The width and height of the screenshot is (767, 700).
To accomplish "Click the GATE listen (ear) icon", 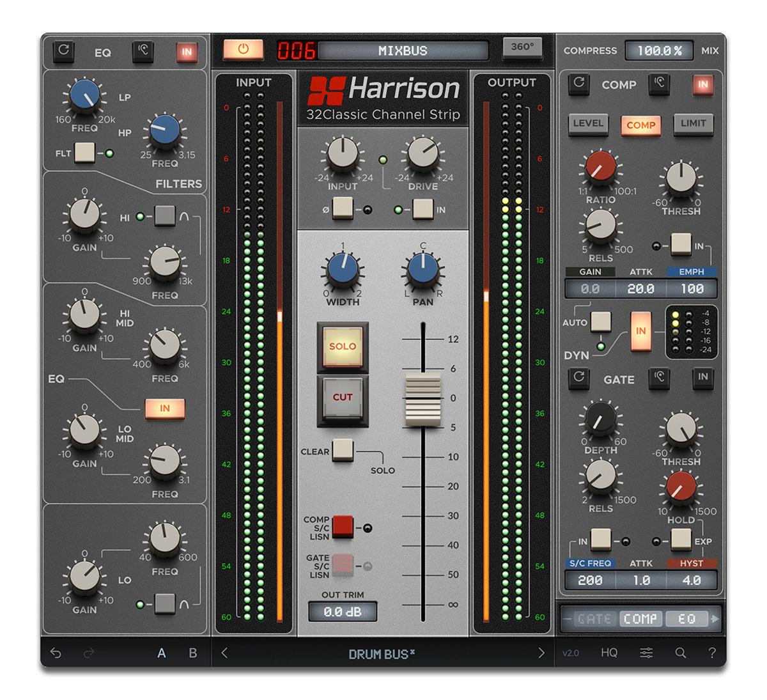I will pyautogui.click(x=659, y=377).
